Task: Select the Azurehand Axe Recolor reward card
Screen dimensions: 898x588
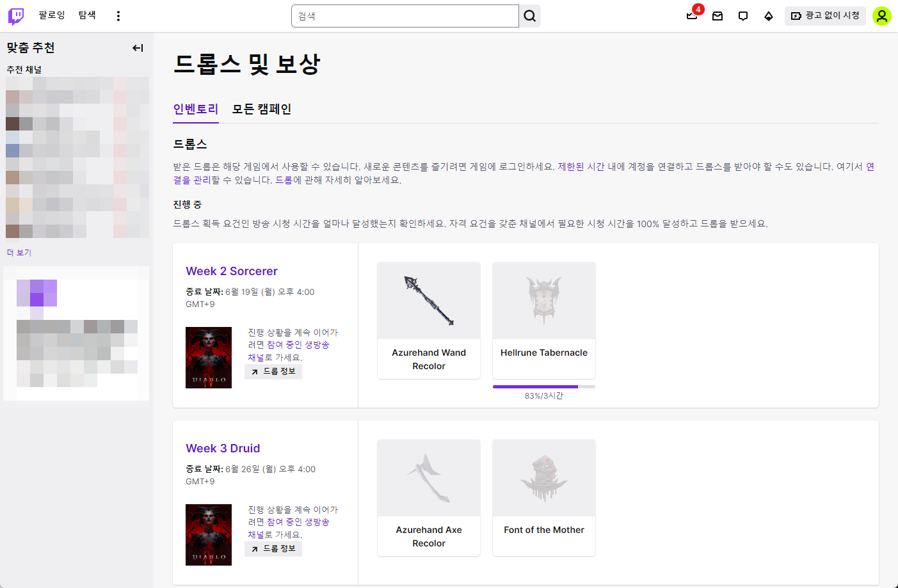Action: pos(429,498)
